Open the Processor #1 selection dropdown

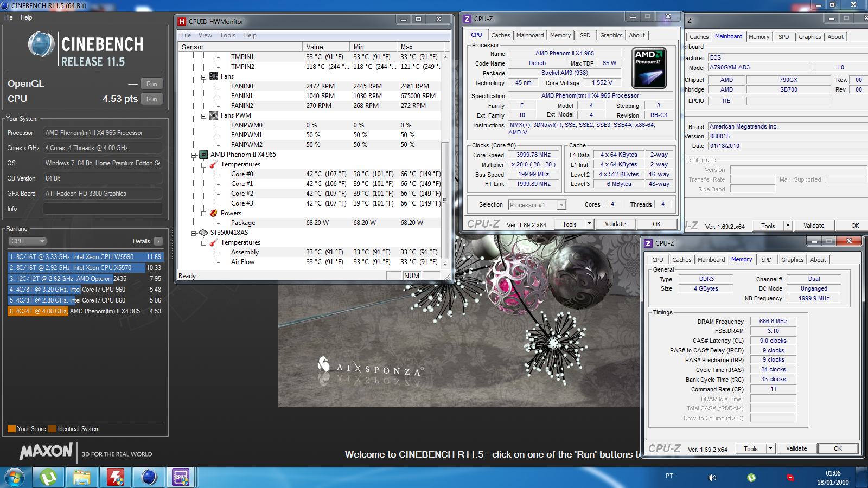coord(537,205)
